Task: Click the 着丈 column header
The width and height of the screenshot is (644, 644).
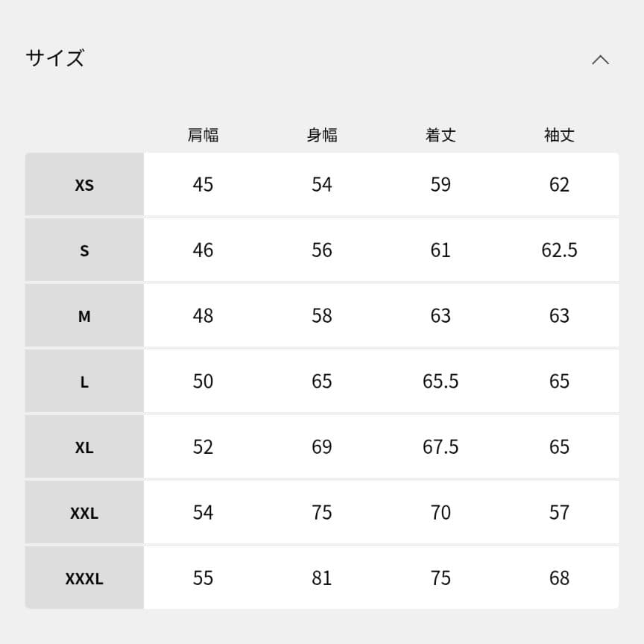Action: [x=441, y=135]
